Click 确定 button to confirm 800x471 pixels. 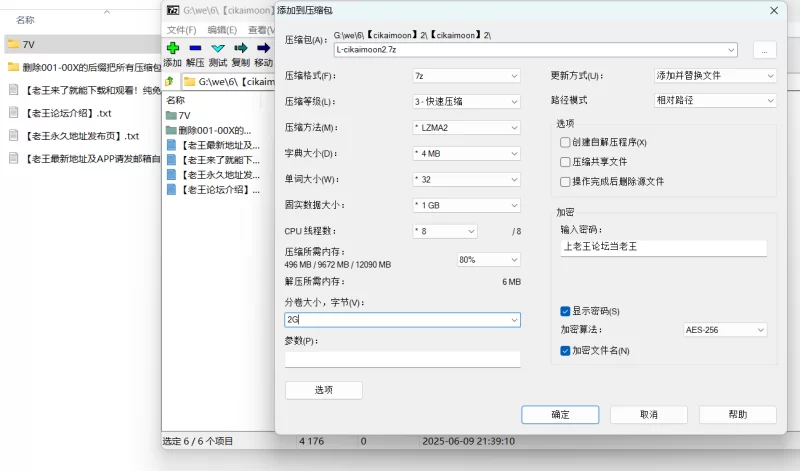(x=560, y=414)
